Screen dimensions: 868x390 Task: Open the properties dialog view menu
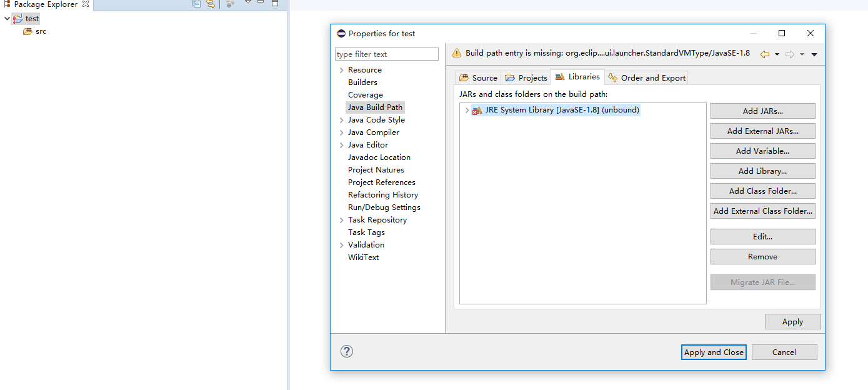point(814,54)
